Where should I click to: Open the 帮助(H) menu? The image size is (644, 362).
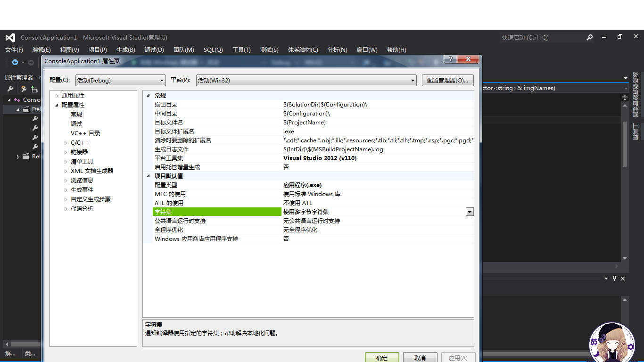click(396, 50)
